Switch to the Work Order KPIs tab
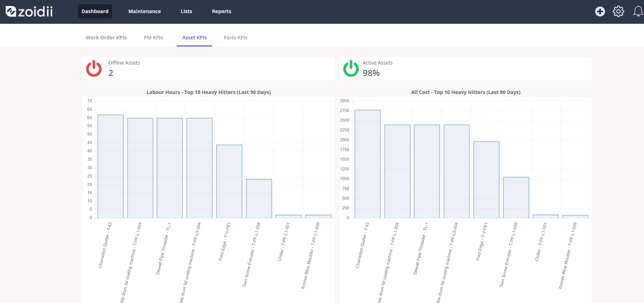 click(x=106, y=38)
